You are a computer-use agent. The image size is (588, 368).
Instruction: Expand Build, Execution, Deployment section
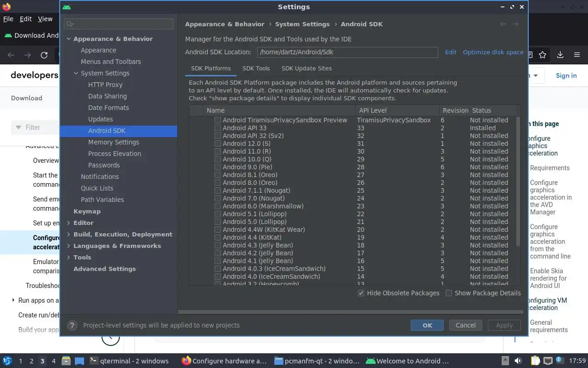68,234
